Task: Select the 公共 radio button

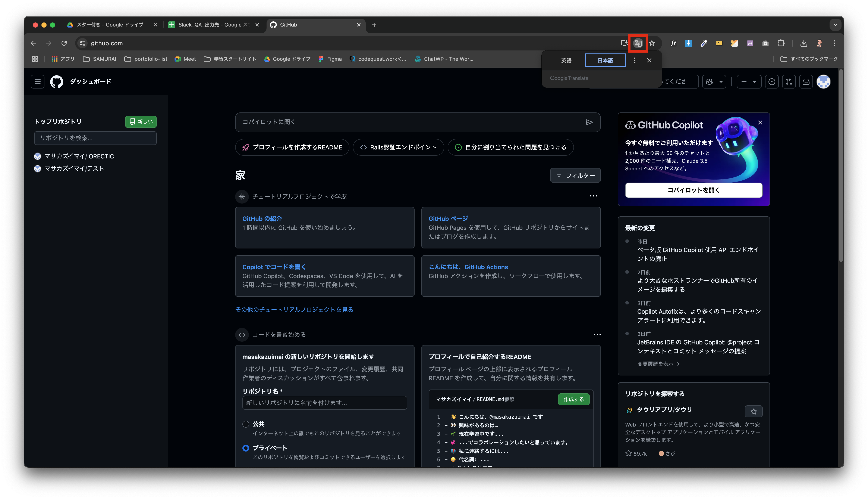Action: (x=246, y=424)
